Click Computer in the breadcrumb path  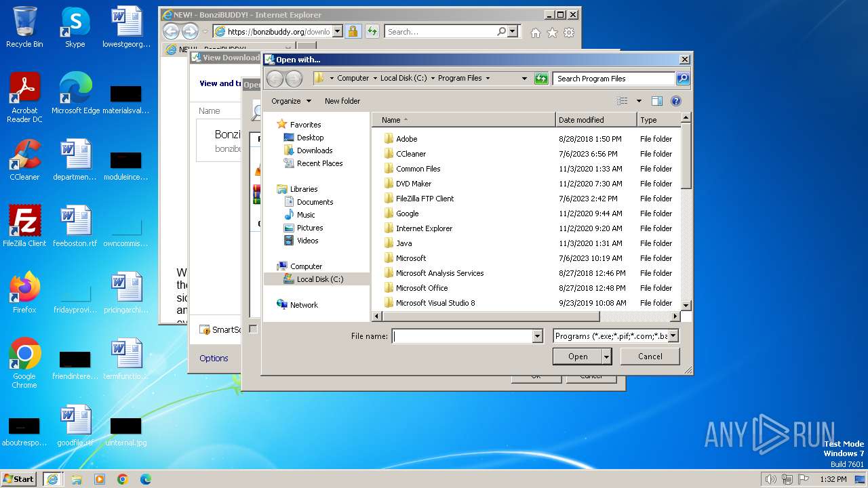(353, 79)
